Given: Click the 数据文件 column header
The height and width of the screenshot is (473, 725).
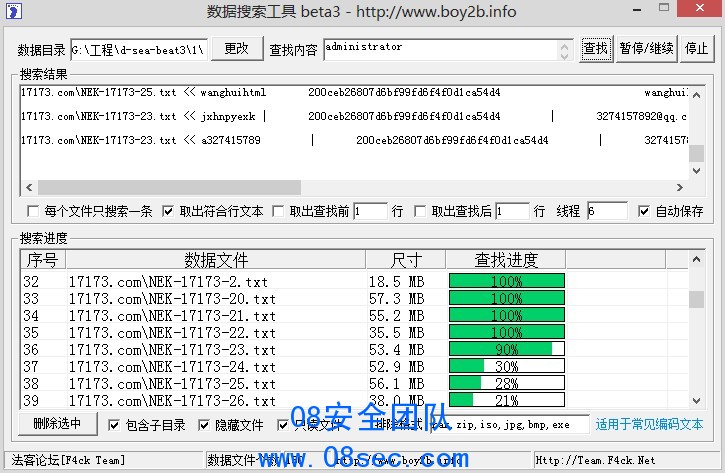Looking at the screenshot, I should [215, 259].
